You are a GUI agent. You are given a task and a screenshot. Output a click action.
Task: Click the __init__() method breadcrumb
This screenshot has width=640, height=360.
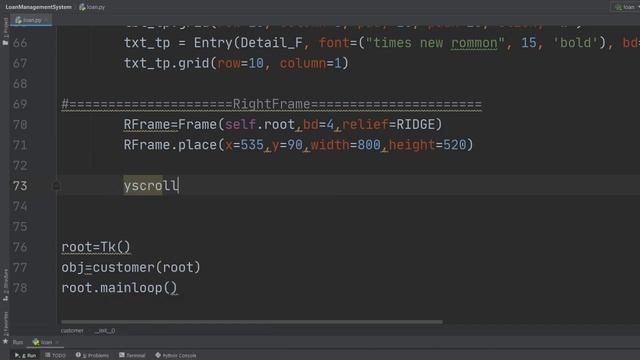coord(105,331)
